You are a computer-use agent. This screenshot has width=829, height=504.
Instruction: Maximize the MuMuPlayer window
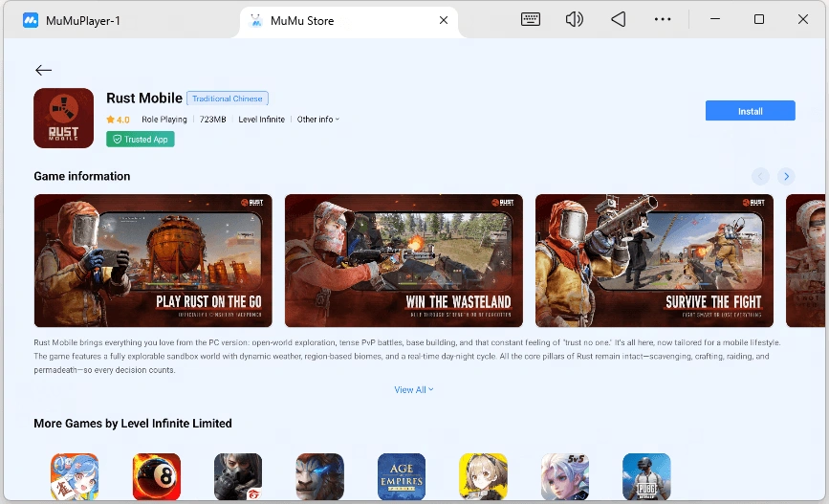[758, 19]
